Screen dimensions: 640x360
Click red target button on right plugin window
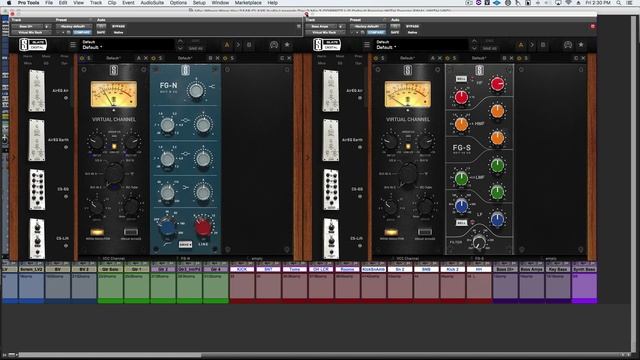pos(593,26)
